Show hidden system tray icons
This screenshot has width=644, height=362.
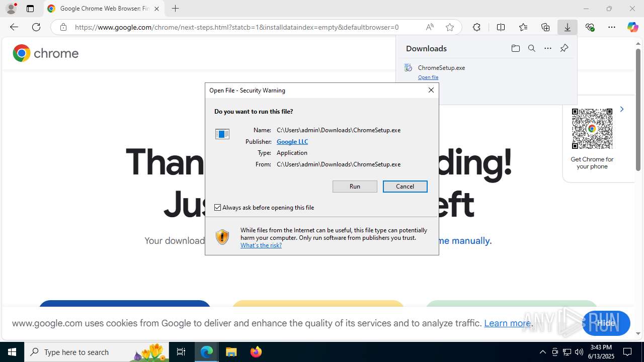click(542, 352)
